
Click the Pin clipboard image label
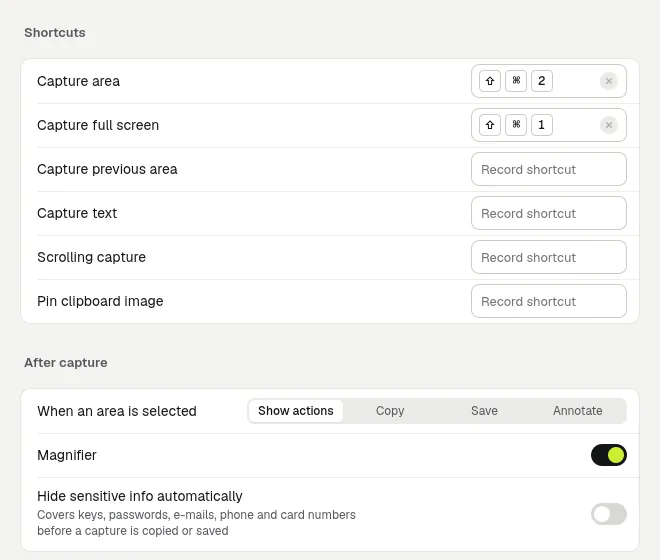point(100,301)
